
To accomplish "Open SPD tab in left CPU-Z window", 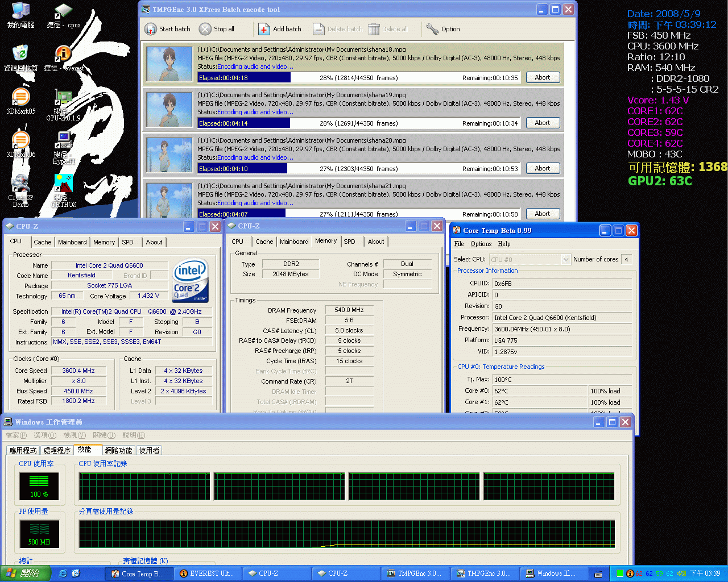I will (128, 242).
